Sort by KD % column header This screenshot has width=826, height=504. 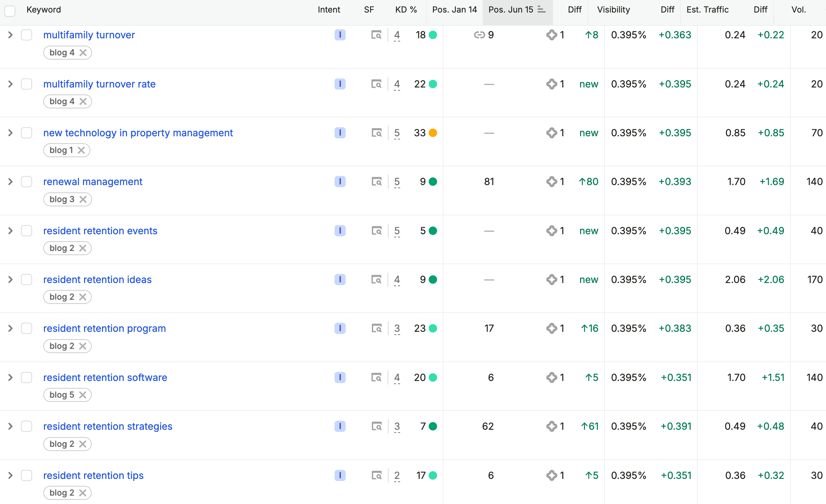406,10
